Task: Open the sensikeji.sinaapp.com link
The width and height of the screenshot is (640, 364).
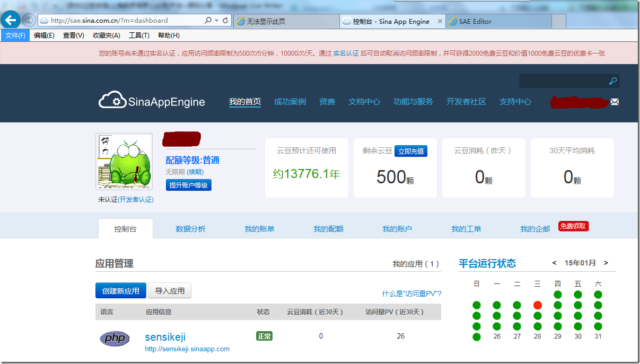Action: click(187, 349)
